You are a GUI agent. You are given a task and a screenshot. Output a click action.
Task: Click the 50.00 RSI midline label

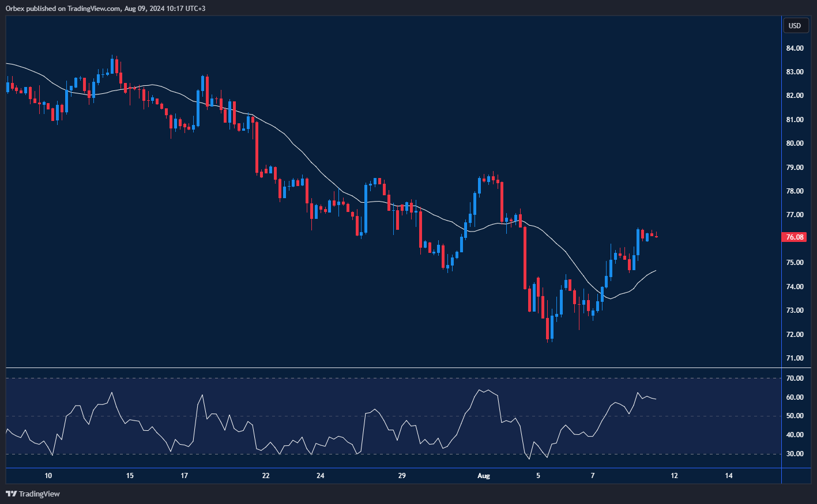point(795,416)
